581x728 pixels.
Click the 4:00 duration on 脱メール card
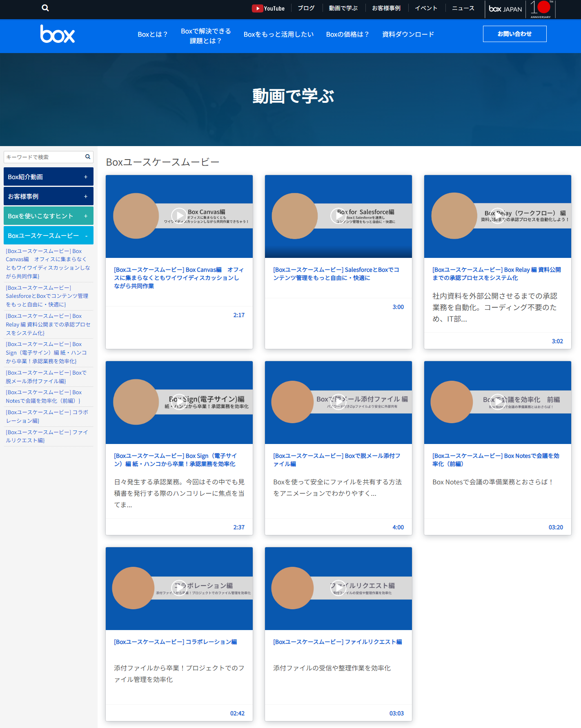pyautogui.click(x=398, y=527)
